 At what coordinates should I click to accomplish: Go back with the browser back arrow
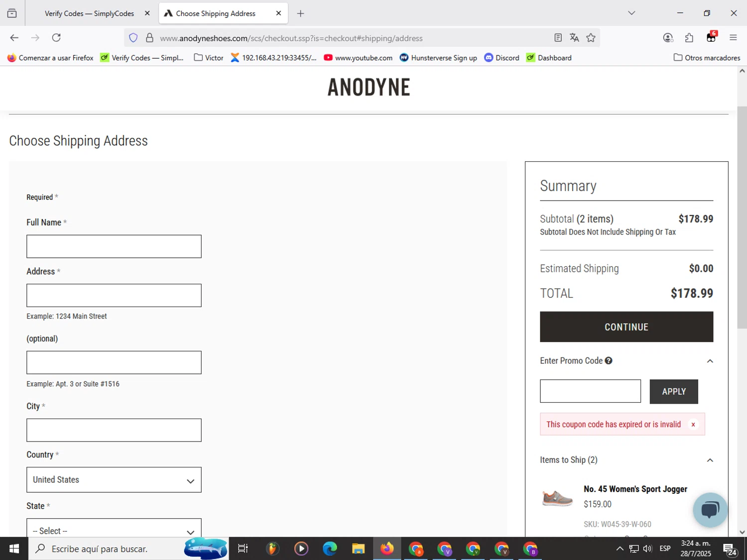coord(14,38)
